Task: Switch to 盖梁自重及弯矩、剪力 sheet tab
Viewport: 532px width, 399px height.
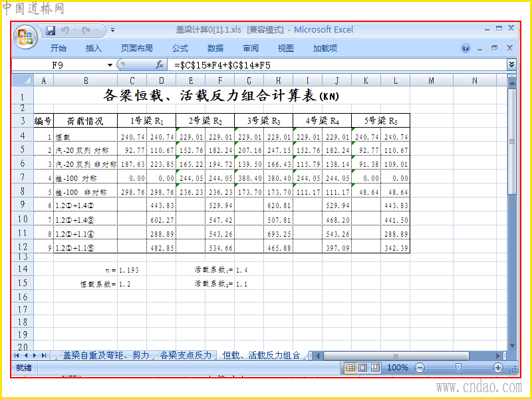Action: (106, 355)
